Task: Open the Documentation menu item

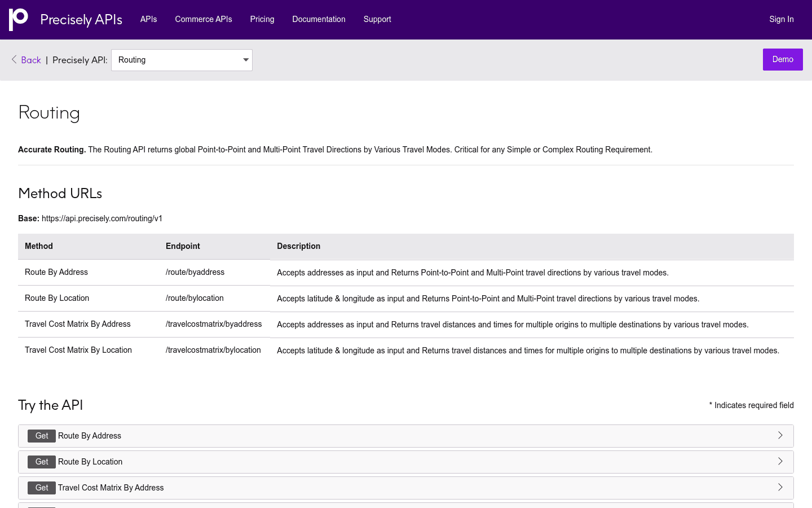Action: pyautogui.click(x=319, y=19)
